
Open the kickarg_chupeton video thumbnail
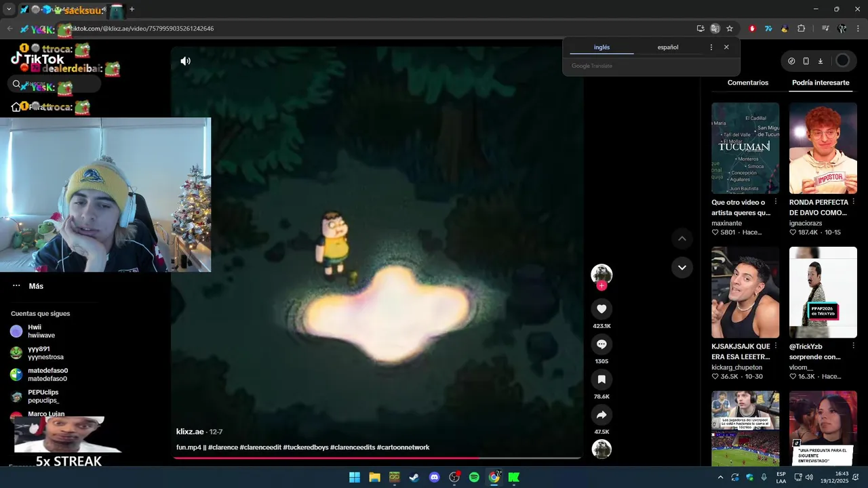(745, 292)
